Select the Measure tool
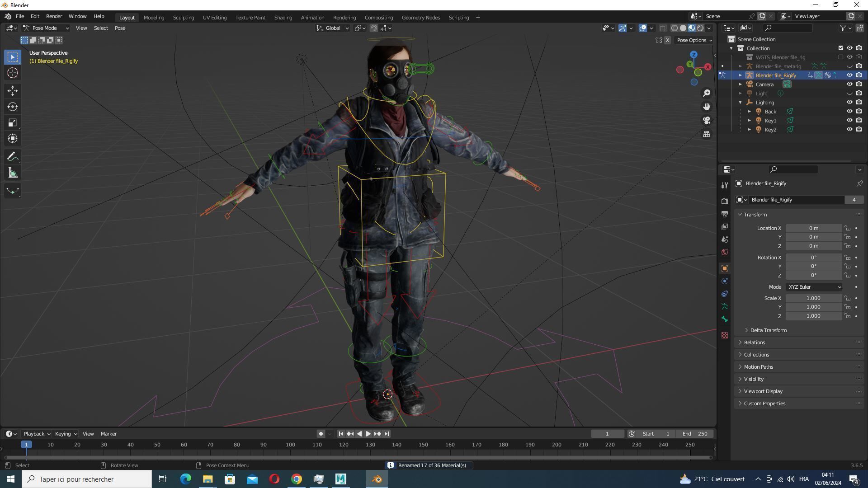Image resolution: width=868 pixels, height=488 pixels. coord(13,173)
